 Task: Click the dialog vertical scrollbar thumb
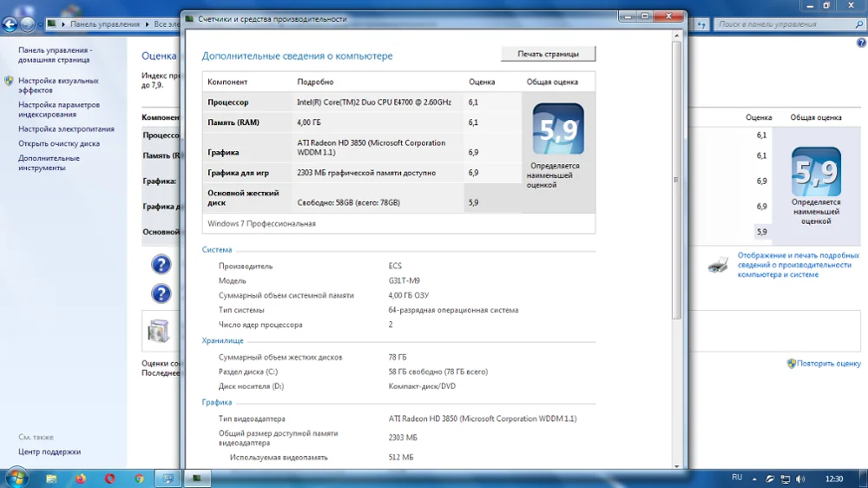coord(676,180)
